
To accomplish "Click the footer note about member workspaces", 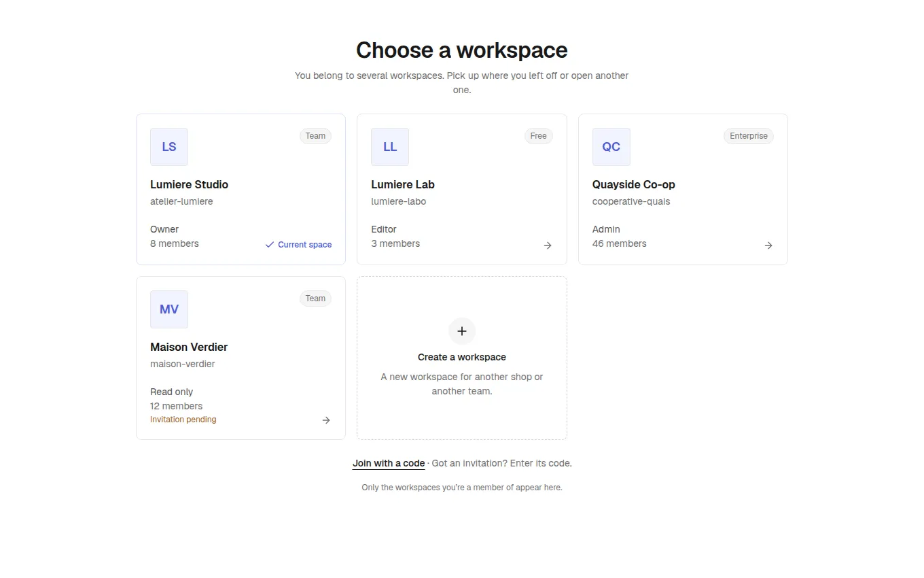I will 462,488.
